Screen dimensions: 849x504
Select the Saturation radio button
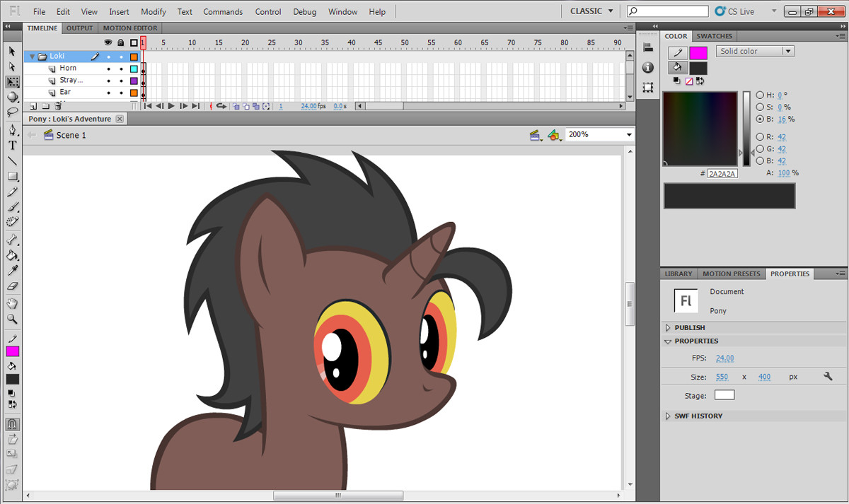pyautogui.click(x=760, y=107)
